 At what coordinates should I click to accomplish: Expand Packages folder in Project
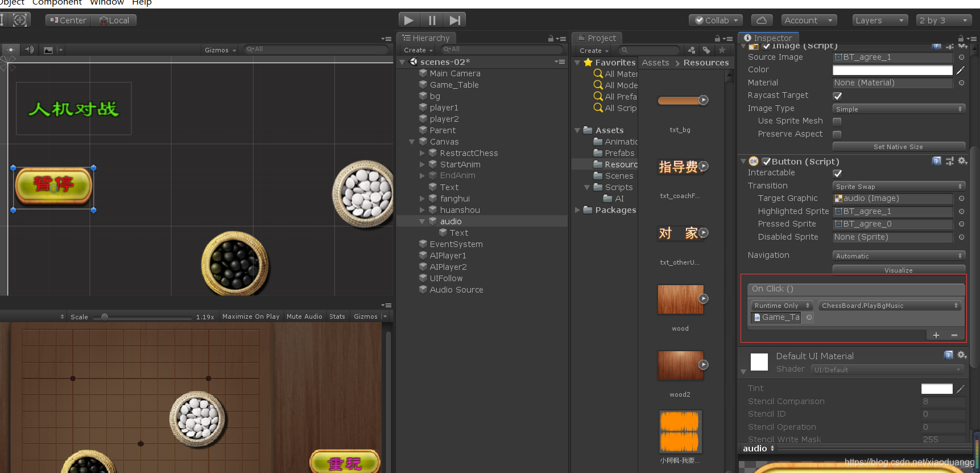click(577, 210)
